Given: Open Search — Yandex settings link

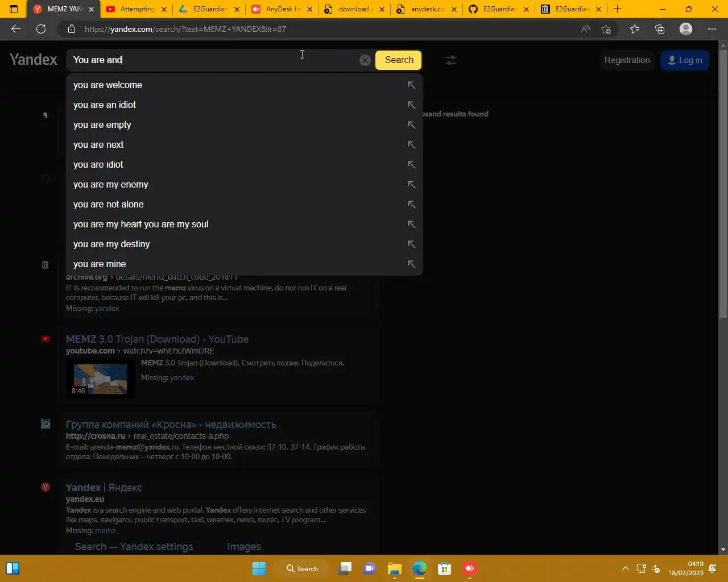Looking at the screenshot, I should tap(134, 547).
